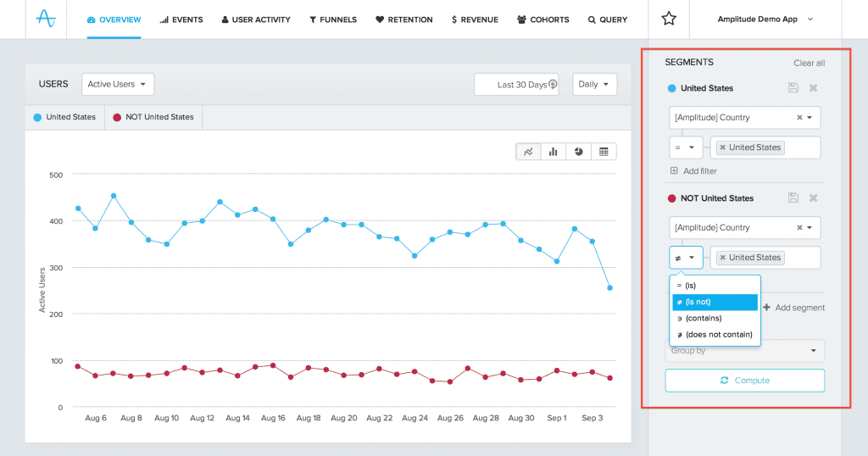
Task: Go to the Retention tab
Action: coord(403,19)
